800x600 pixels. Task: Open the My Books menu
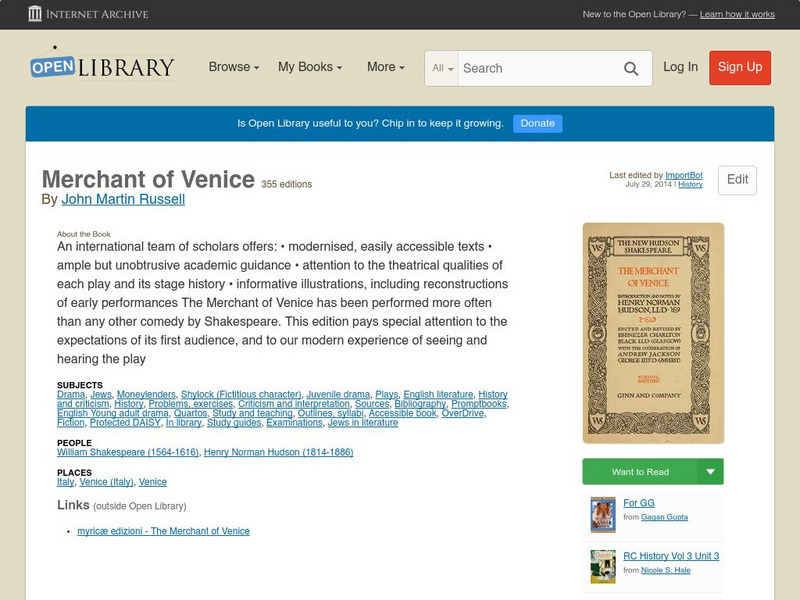308,67
